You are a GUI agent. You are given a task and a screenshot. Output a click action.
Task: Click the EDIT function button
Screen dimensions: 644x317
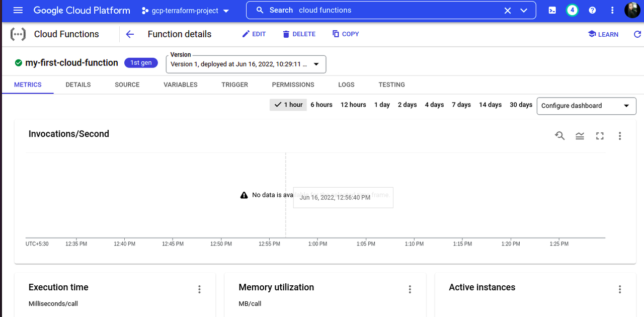[254, 34]
